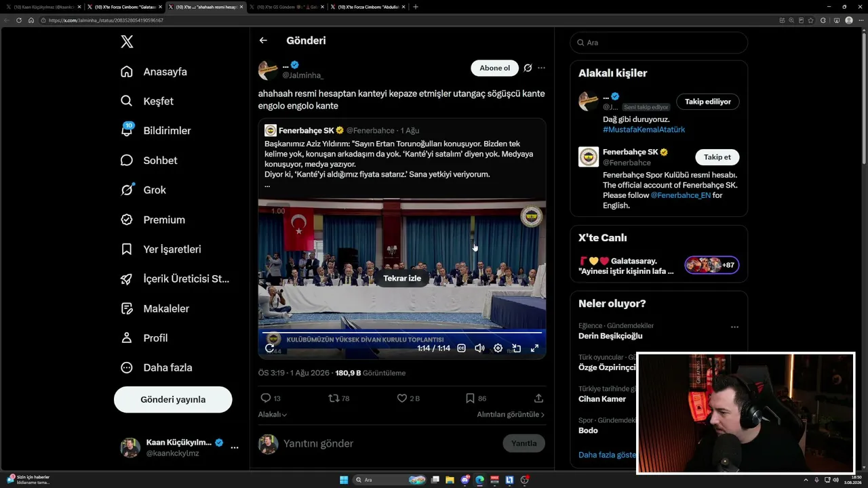Open the post's three-dot more menu
The width and height of the screenshot is (868, 488).
click(x=541, y=68)
